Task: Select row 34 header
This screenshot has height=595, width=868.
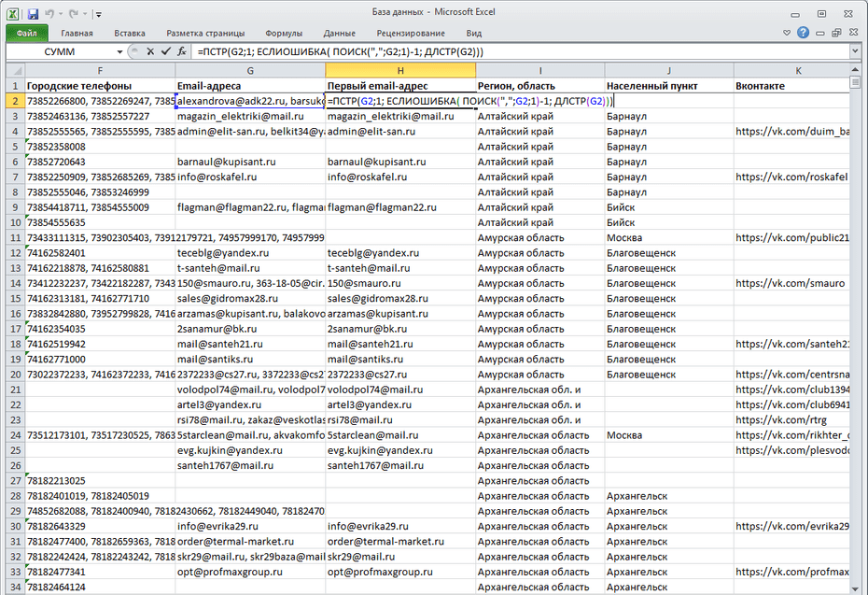Action: [16, 587]
